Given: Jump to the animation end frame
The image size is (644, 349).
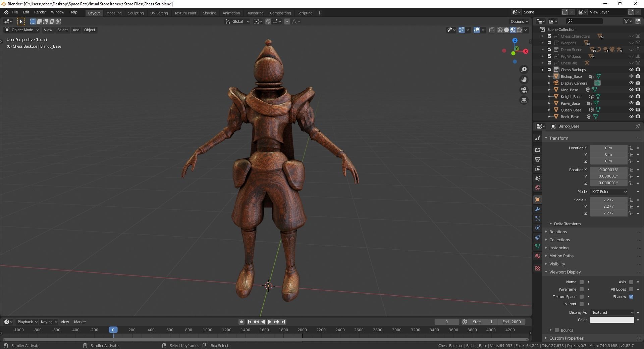Looking at the screenshot, I should [283, 322].
